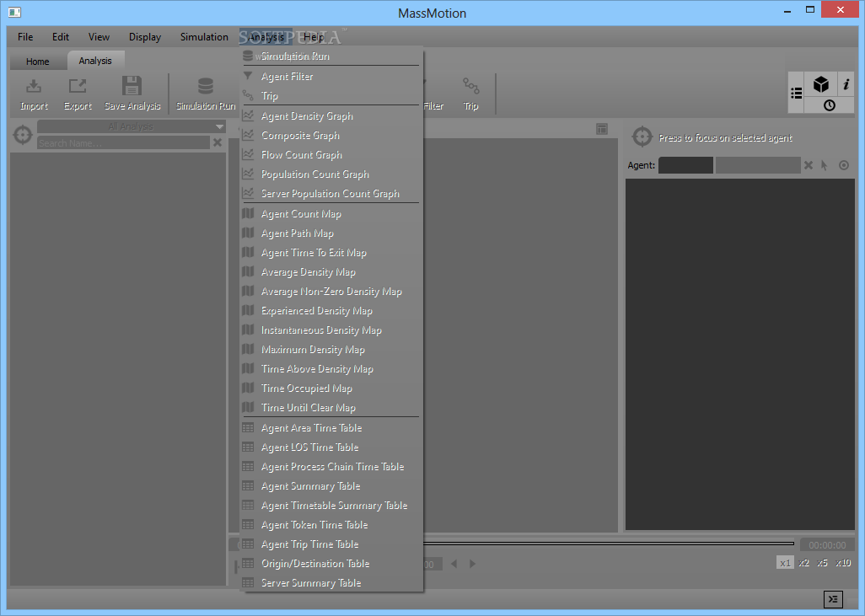865x616 pixels.
Task: Select Agent Density Graph
Action: click(331, 116)
